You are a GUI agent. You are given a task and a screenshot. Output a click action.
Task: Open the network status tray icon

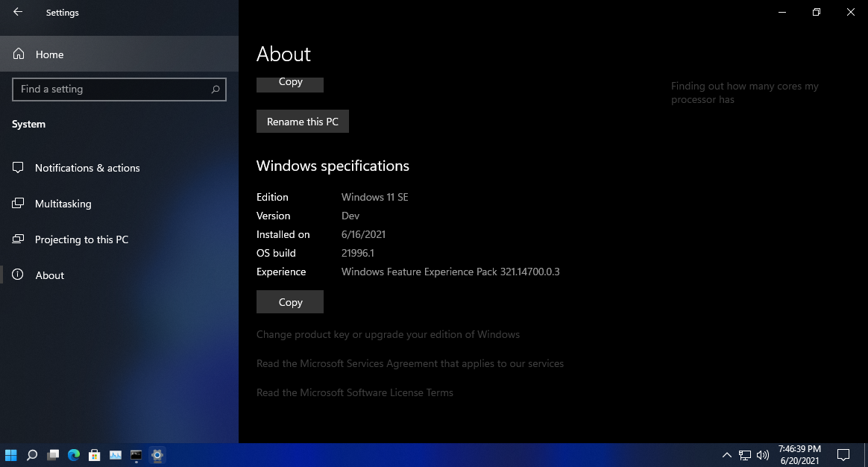point(745,455)
